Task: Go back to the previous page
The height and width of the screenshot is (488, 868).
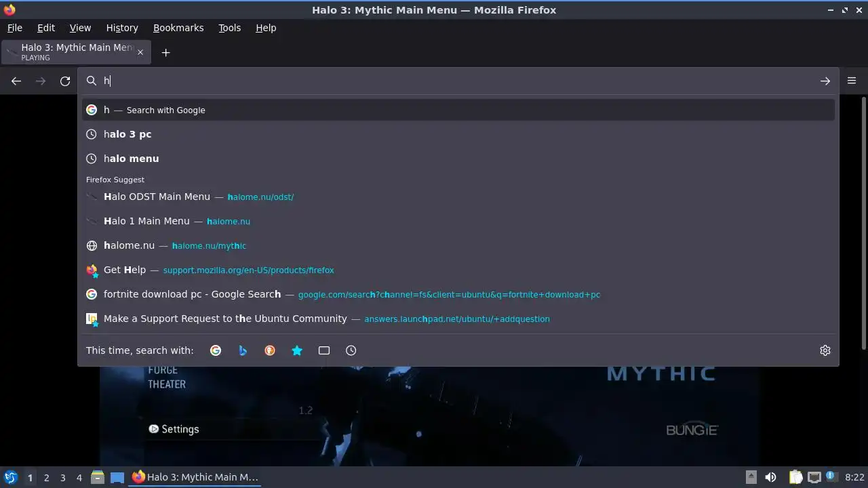Action: 16,81
